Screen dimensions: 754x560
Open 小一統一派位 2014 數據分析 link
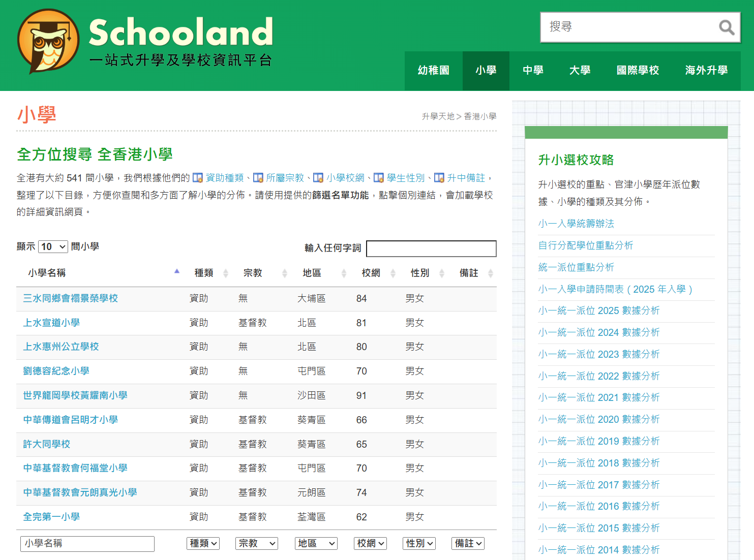pos(599,550)
